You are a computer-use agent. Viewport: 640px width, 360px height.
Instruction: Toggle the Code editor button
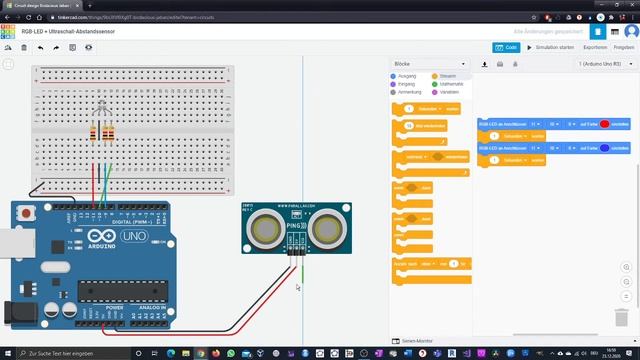[506, 48]
